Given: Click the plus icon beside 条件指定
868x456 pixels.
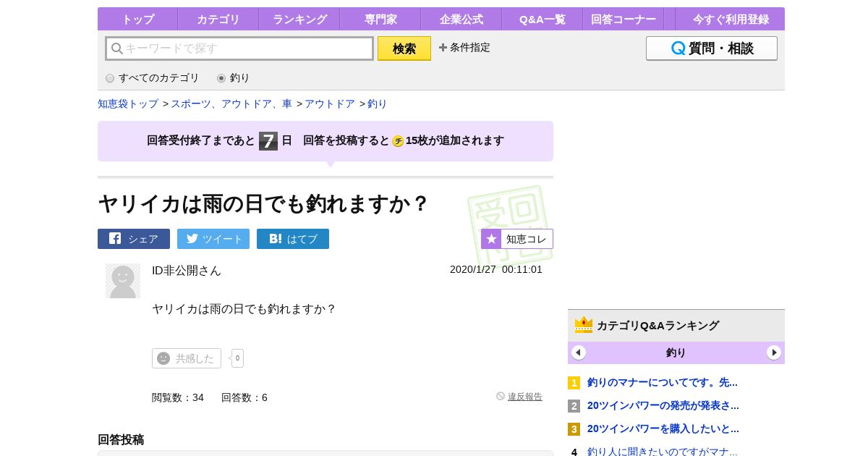Looking at the screenshot, I should 443,48.
